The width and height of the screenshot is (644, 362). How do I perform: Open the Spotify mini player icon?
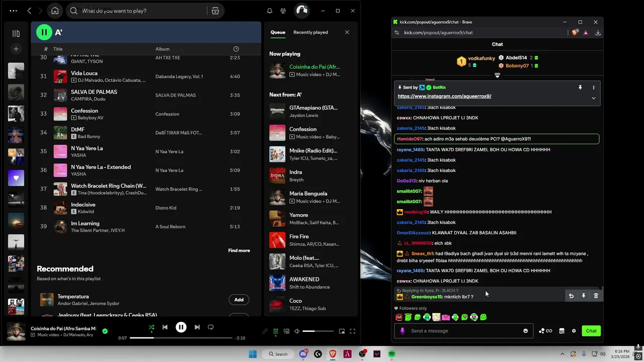point(342,331)
